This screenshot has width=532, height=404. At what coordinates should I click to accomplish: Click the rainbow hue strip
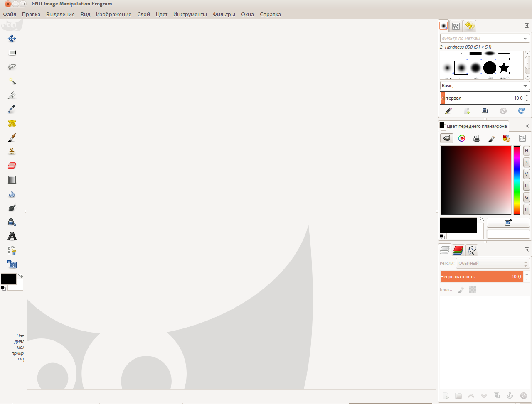(x=517, y=180)
